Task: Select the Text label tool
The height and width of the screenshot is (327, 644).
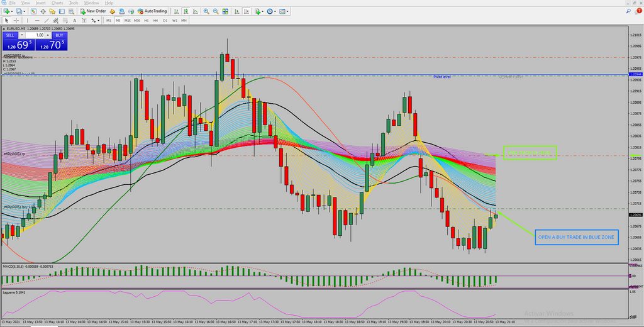Action: 83,20
